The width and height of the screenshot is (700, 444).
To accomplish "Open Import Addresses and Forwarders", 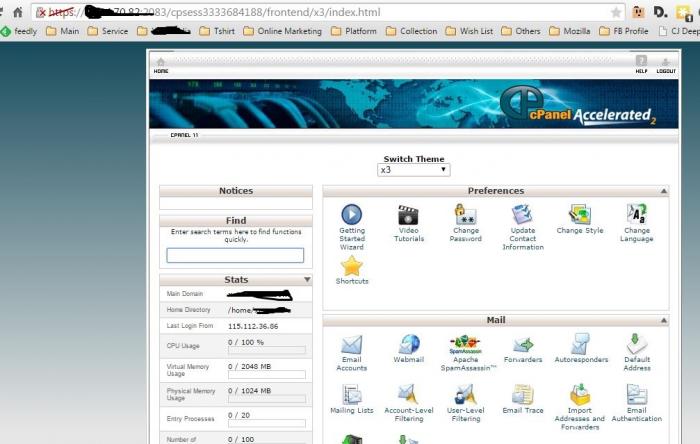I will point(579,407).
